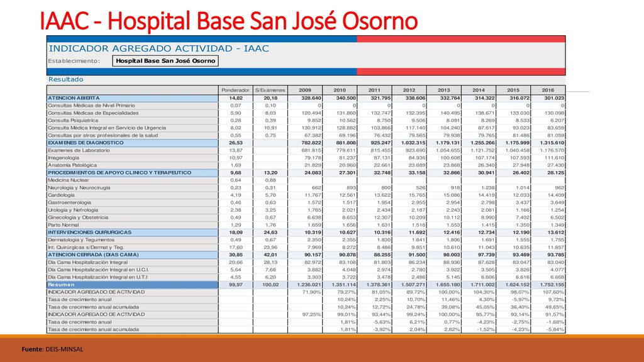Click the EXAMENES DE DIAGNOSTICO ponderador 26,53

coord(236,143)
